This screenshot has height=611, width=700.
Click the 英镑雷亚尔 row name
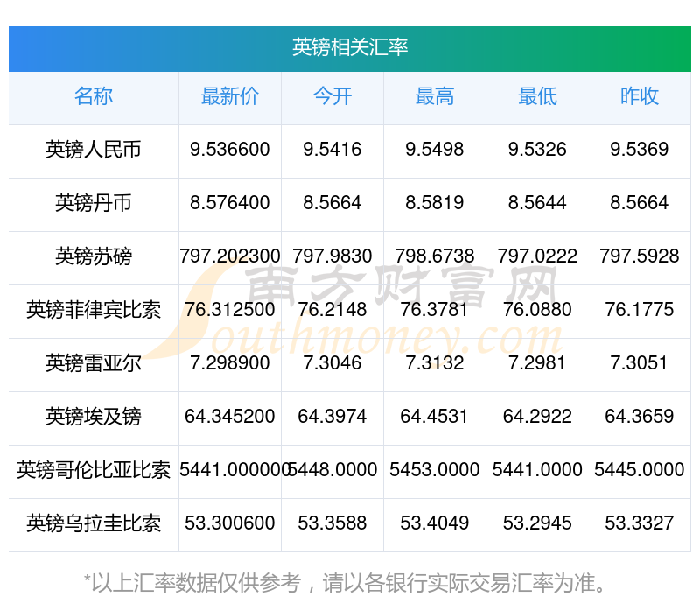pos(94,363)
